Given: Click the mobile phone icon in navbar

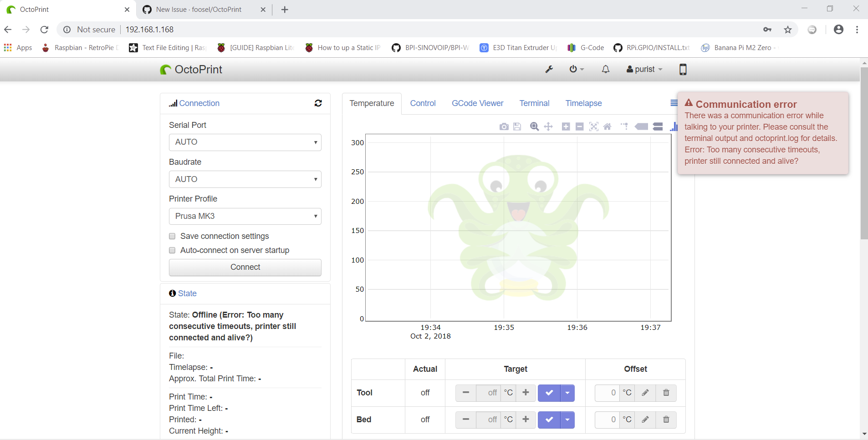Looking at the screenshot, I should (x=683, y=69).
